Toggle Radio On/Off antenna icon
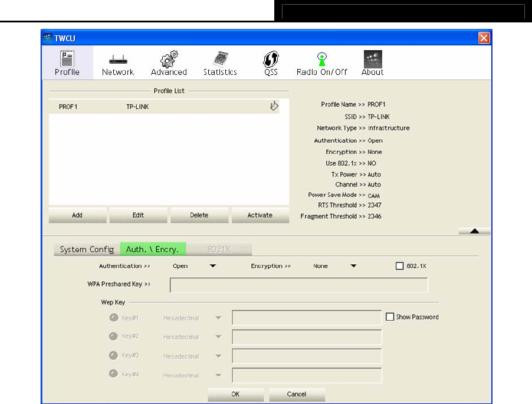Screen dimensions: 532x404 coord(321,59)
